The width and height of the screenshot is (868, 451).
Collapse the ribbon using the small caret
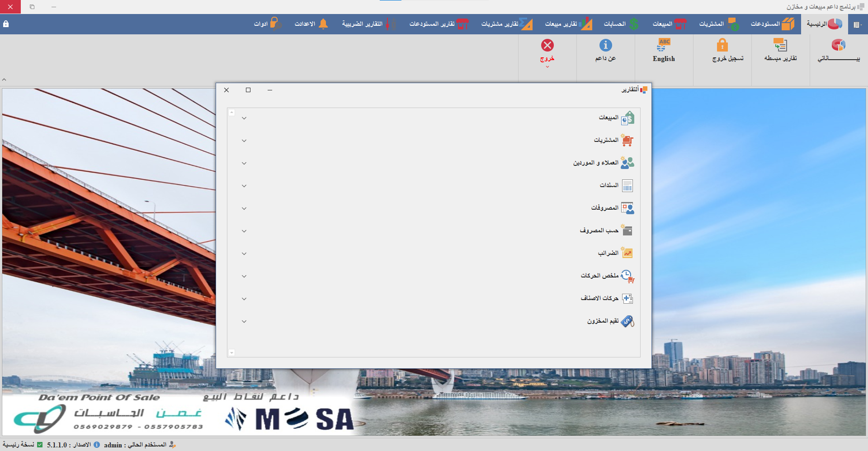4,80
